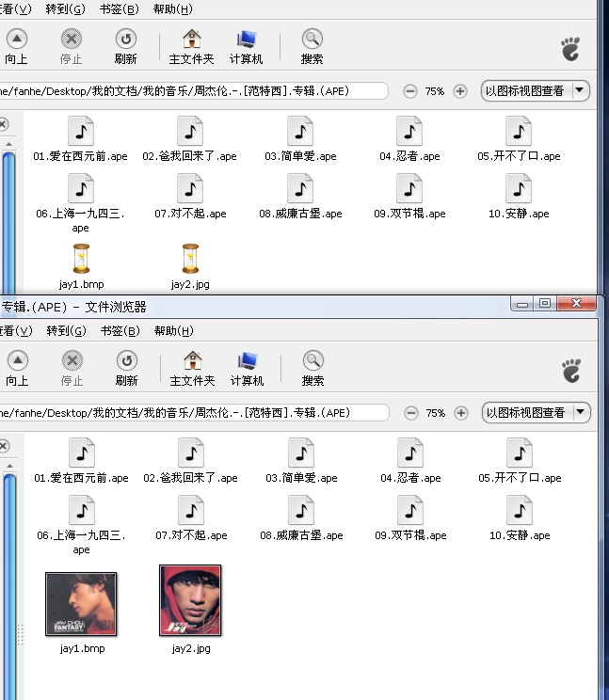The height and width of the screenshot is (700, 609).
Task: Select 03.简单爱.ape in upper window
Action: click(x=300, y=139)
